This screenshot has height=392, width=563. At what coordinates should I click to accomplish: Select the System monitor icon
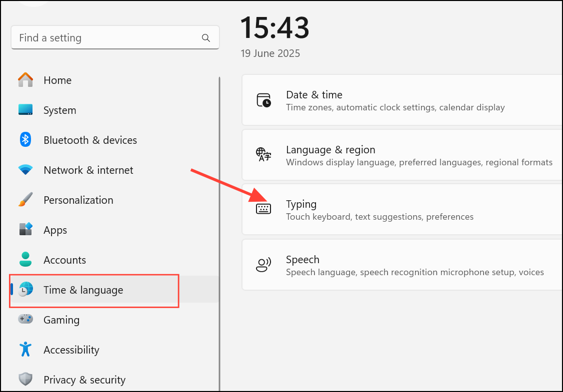25,110
